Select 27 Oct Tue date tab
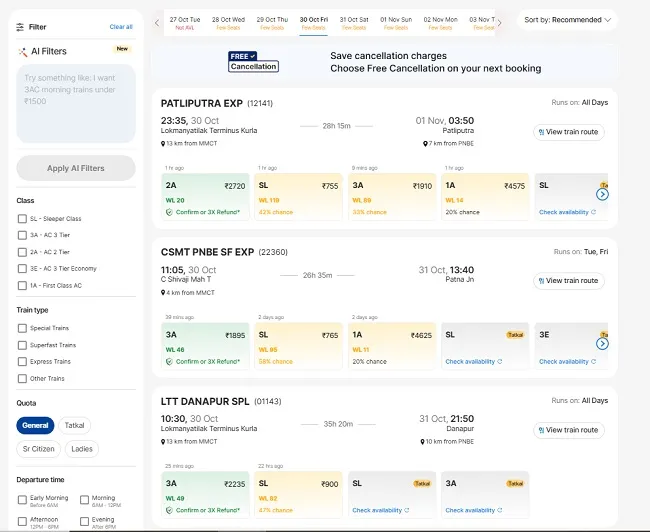The image size is (650, 532). (185, 23)
